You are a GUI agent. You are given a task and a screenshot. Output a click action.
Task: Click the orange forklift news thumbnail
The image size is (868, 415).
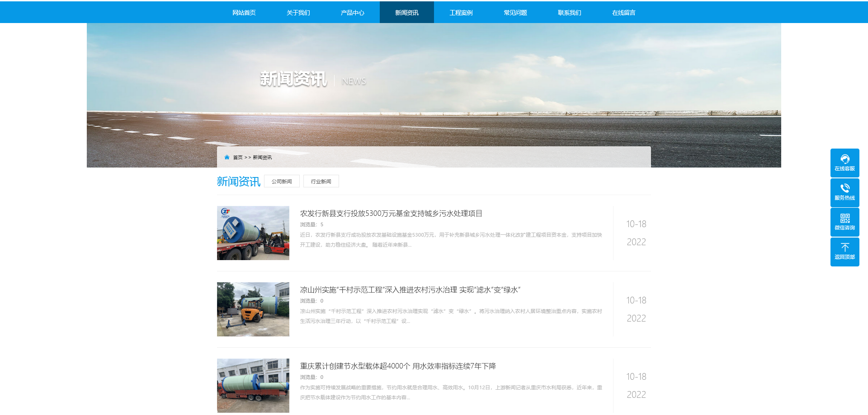point(253,309)
